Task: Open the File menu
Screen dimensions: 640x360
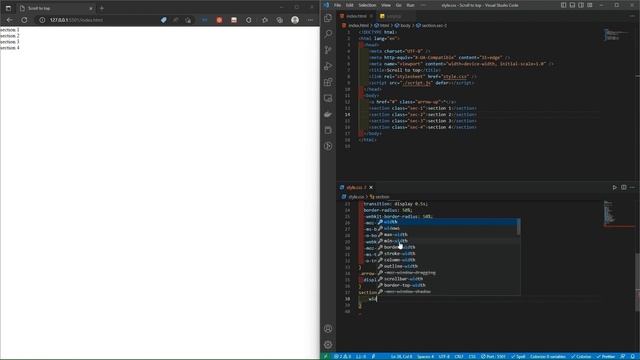Action: [x=338, y=5]
